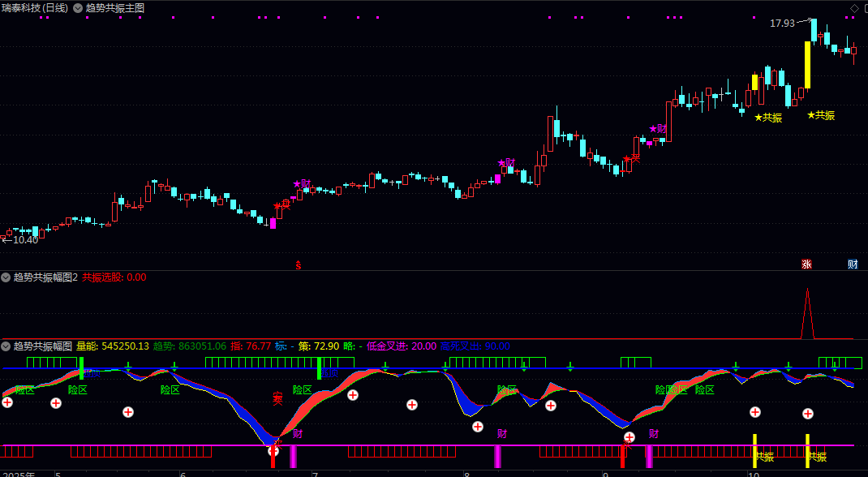Click the diamond icon at the chart's top-right corner

(854, 8)
